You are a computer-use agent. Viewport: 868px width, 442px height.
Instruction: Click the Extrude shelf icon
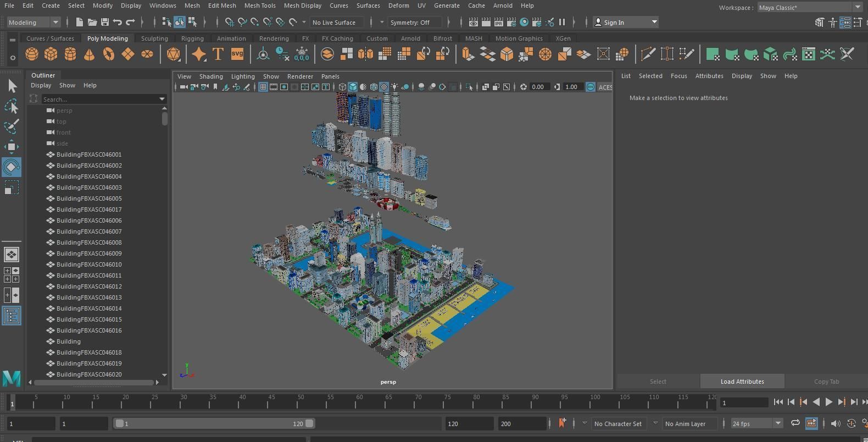pos(468,54)
